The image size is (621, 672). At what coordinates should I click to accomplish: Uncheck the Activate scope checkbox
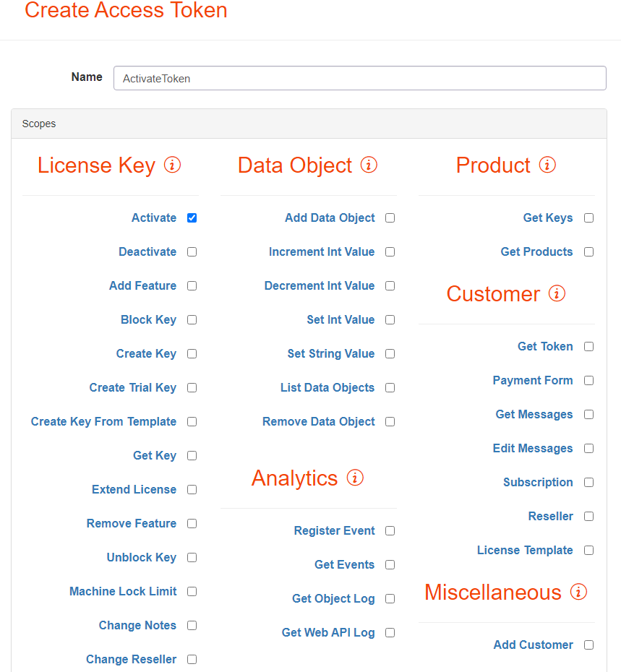[x=192, y=217]
